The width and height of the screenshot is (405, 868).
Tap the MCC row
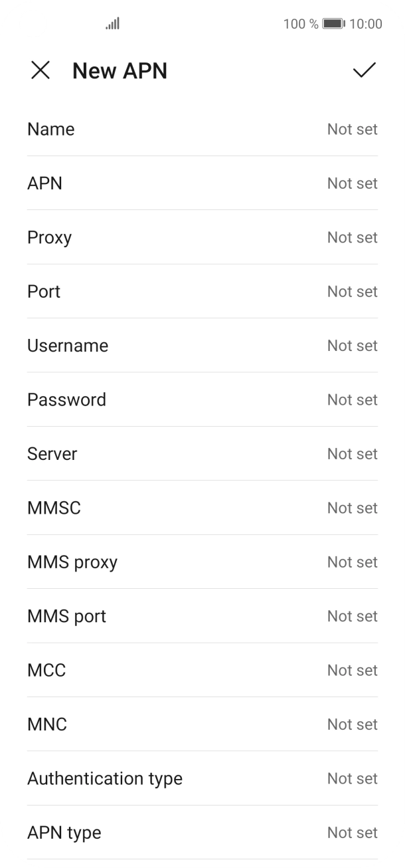[x=202, y=670]
